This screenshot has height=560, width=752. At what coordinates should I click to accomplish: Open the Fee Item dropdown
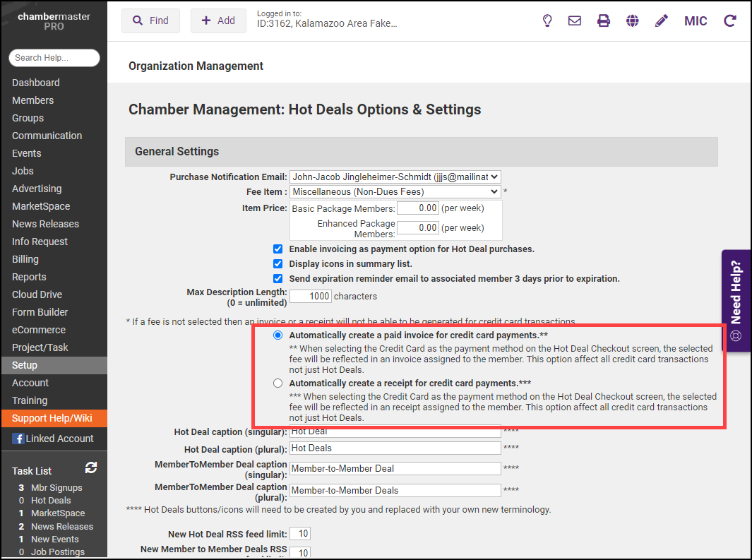pos(395,192)
